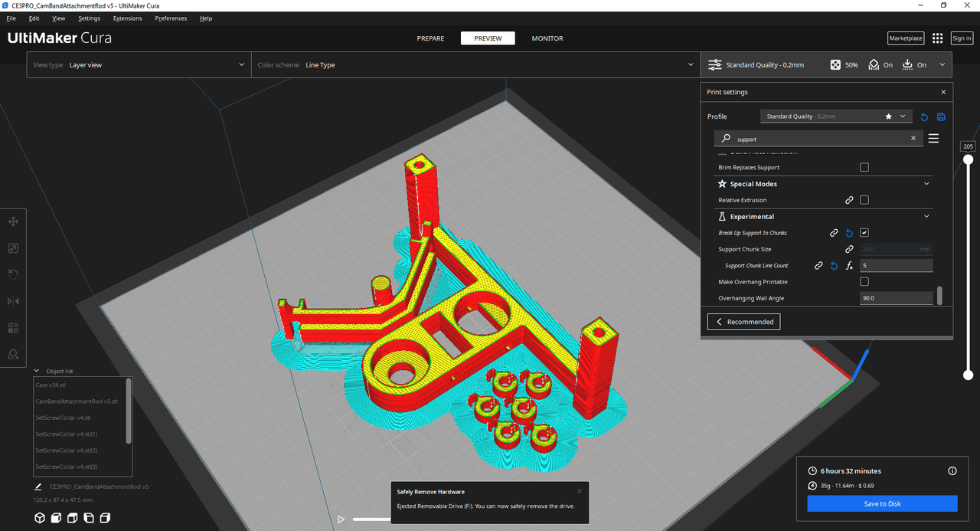Open the Color scheme Line Type dropdown
This screenshot has width=980, height=531.
(475, 65)
